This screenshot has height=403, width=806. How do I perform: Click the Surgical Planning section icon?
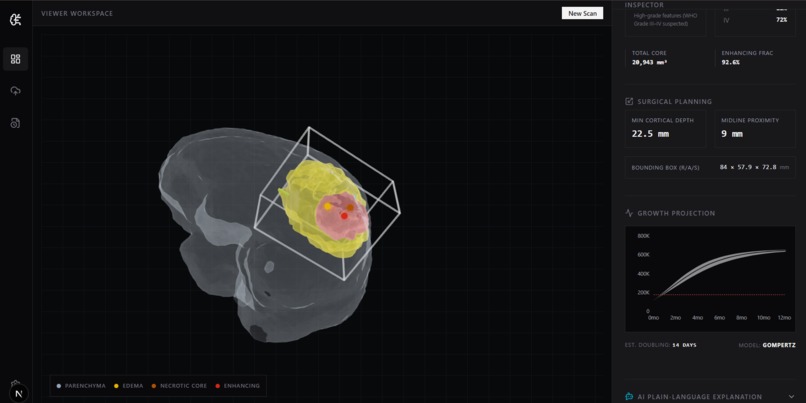click(x=629, y=101)
